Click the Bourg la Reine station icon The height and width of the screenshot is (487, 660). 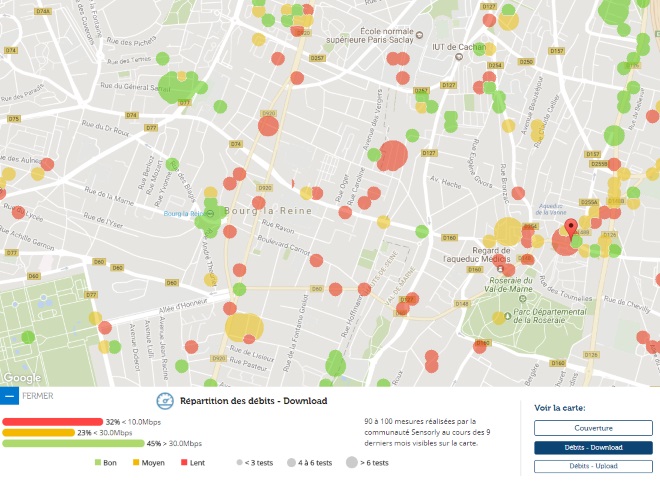tap(210, 213)
